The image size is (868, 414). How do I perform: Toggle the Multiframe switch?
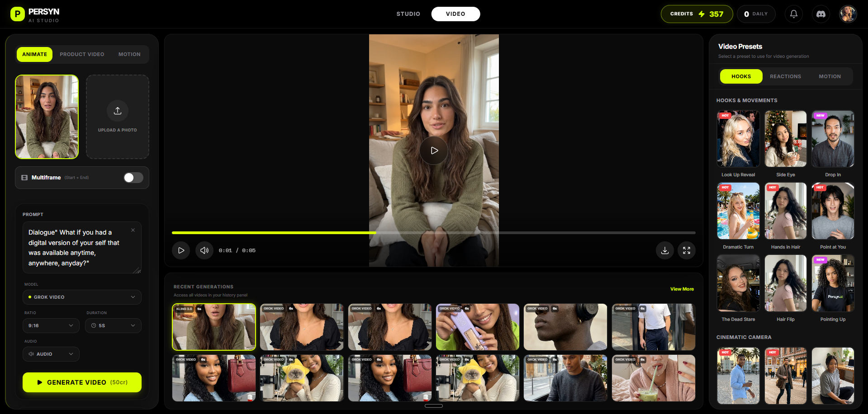[x=133, y=178]
